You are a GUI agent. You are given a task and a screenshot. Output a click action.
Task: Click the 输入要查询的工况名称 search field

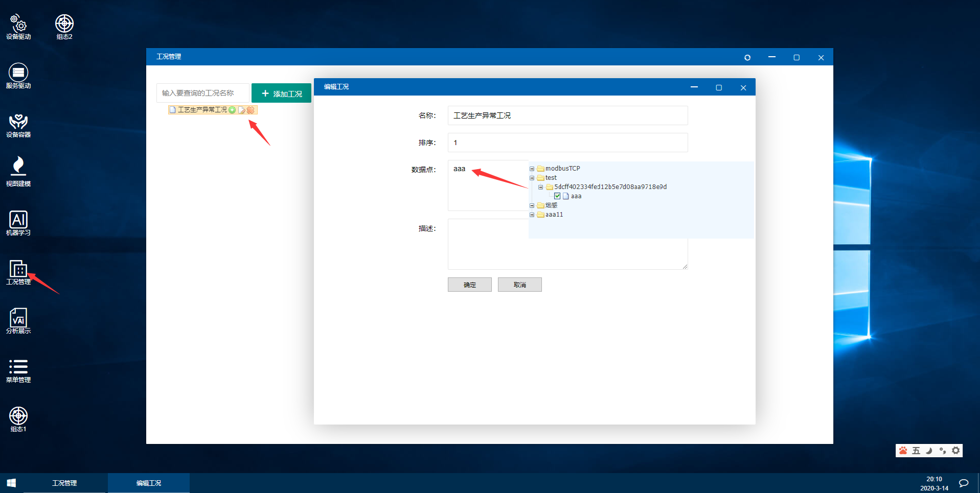pos(203,93)
